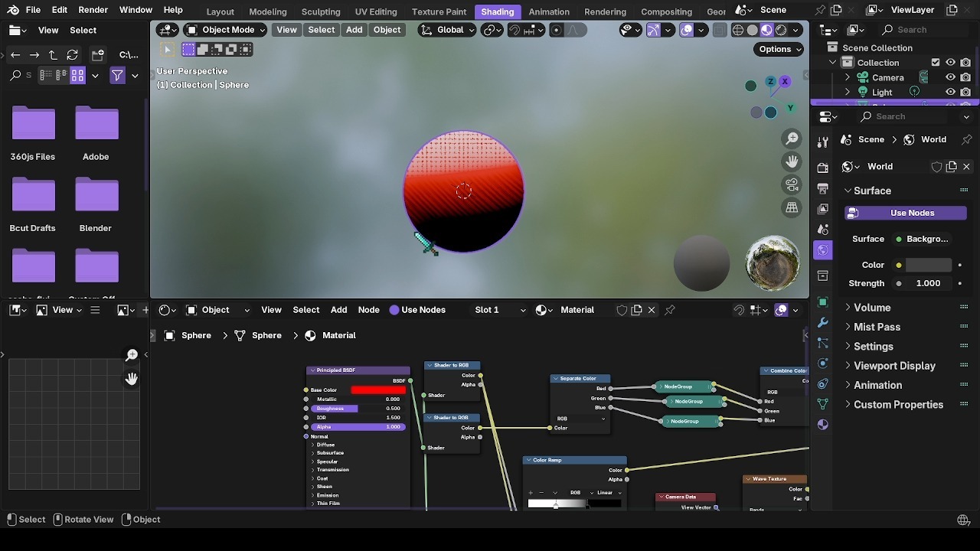Open Global transform orientation dropdown
This screenshot has width=980, height=551.
click(448, 30)
